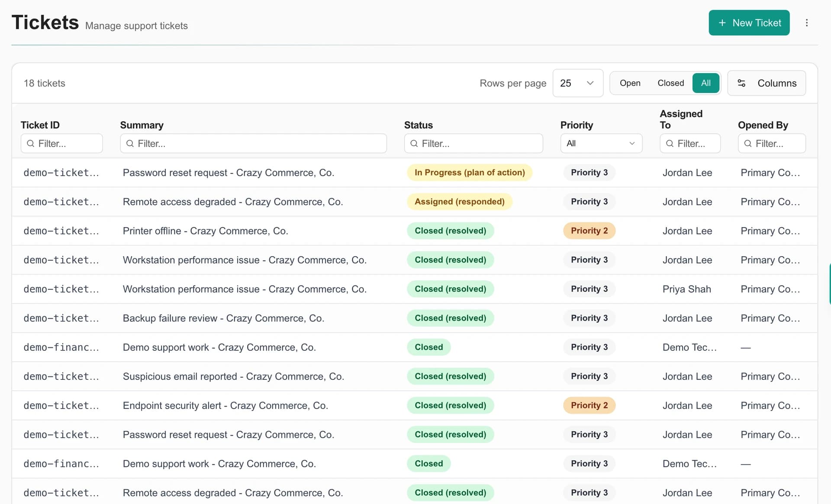Viewport: 831px width, 504px height.
Task: Click the Rows per page chevron arrow
Action: click(x=590, y=83)
